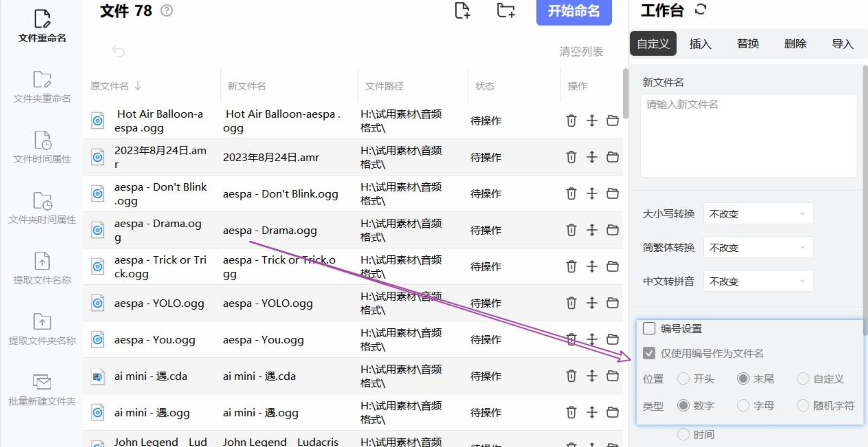Image resolution: width=868 pixels, height=447 pixels.
Task: Select the 开头 position radio button
Action: tap(683, 379)
